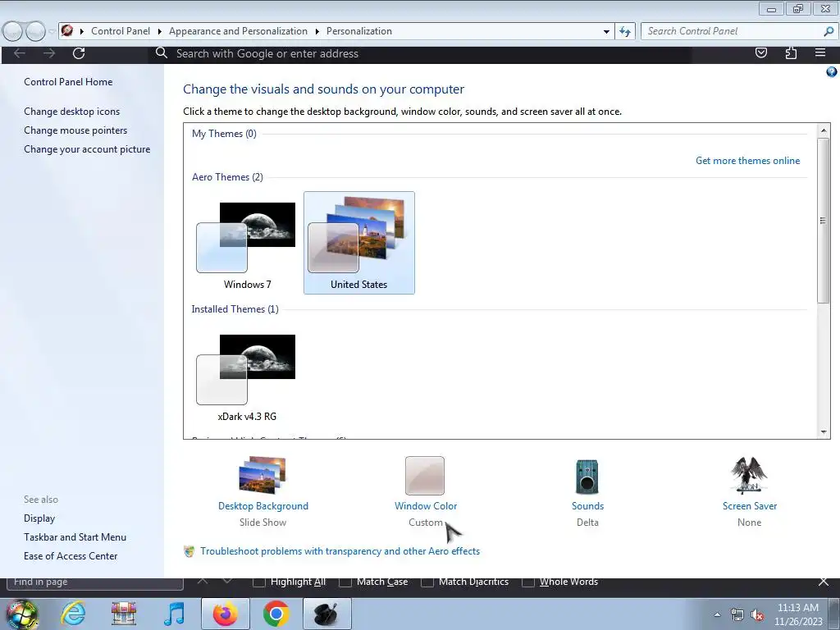Select the xDark v4.3 RG theme
The image size is (840, 630).
point(247,377)
